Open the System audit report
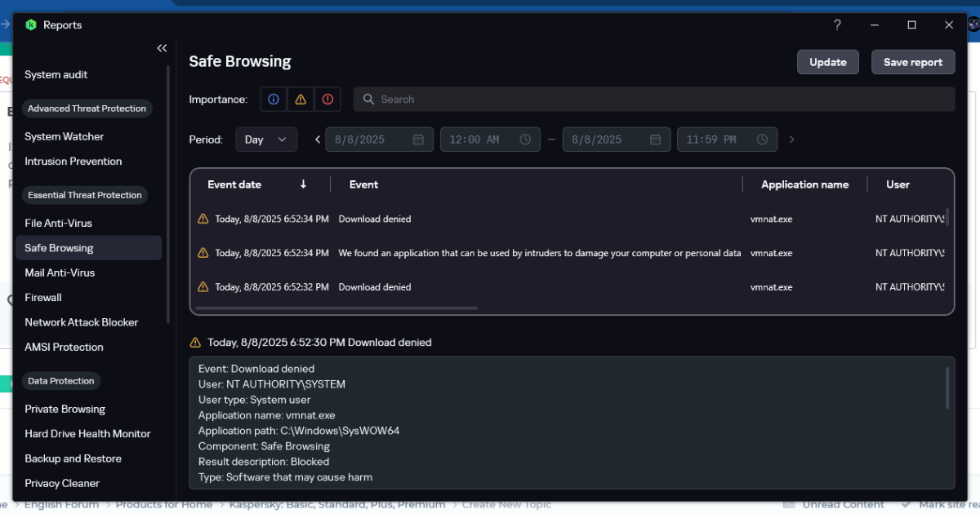This screenshot has width=980, height=514. [x=56, y=75]
